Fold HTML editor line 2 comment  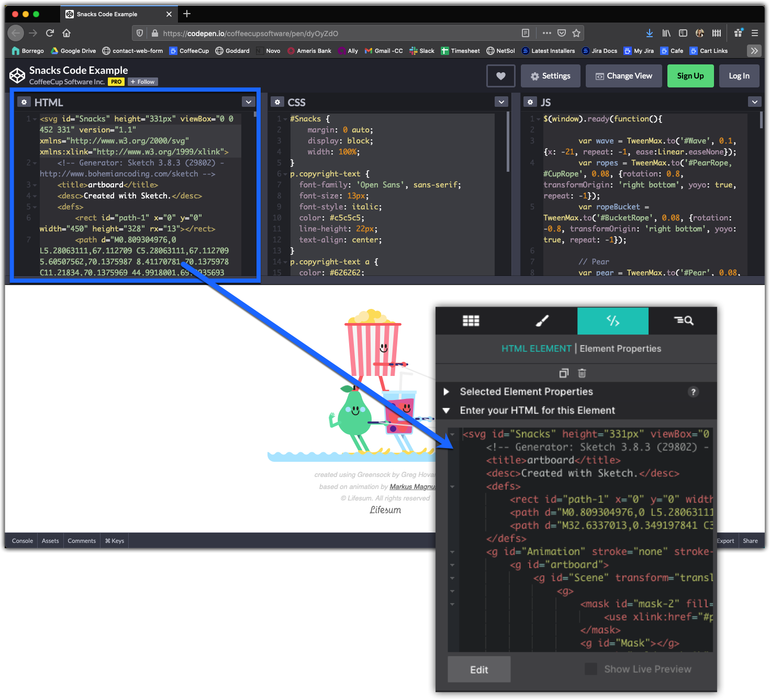(35, 163)
